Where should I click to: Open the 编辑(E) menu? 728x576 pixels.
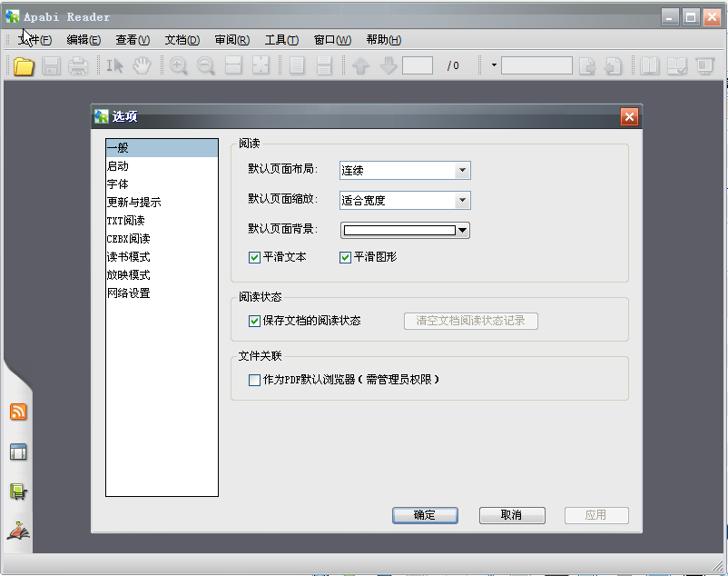click(84, 40)
